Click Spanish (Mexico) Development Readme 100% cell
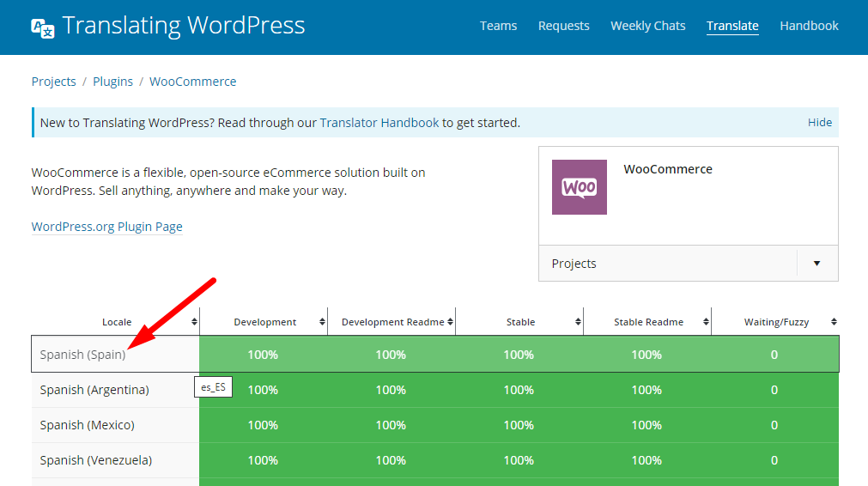The image size is (868, 486). click(x=391, y=425)
